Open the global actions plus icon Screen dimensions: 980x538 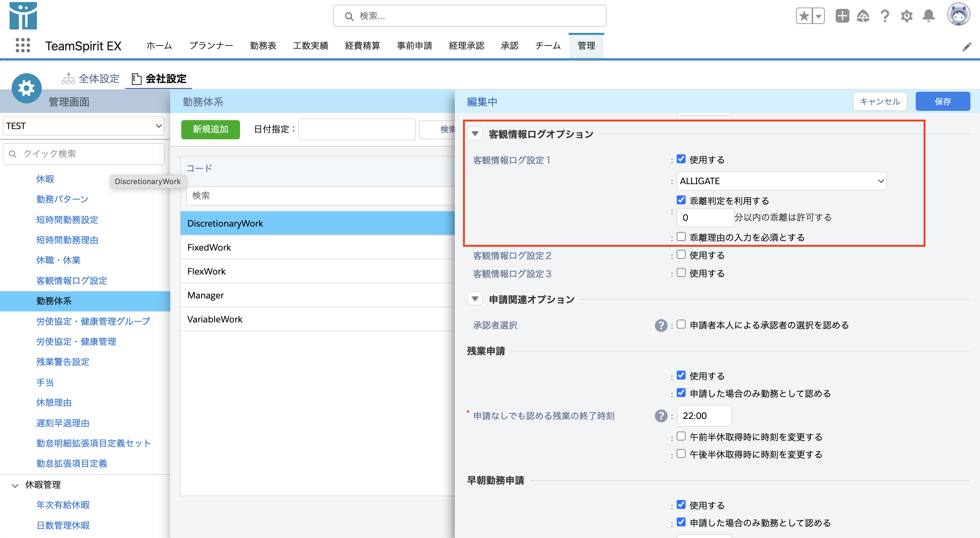[x=842, y=16]
